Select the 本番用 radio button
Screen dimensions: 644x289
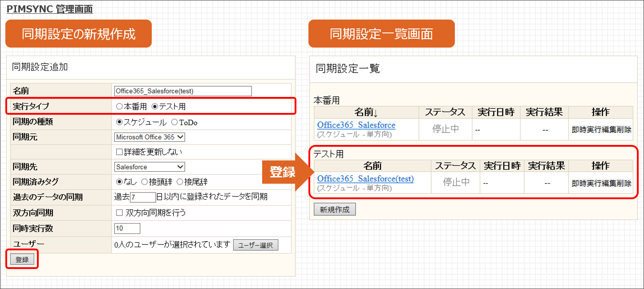pyautogui.click(x=119, y=107)
